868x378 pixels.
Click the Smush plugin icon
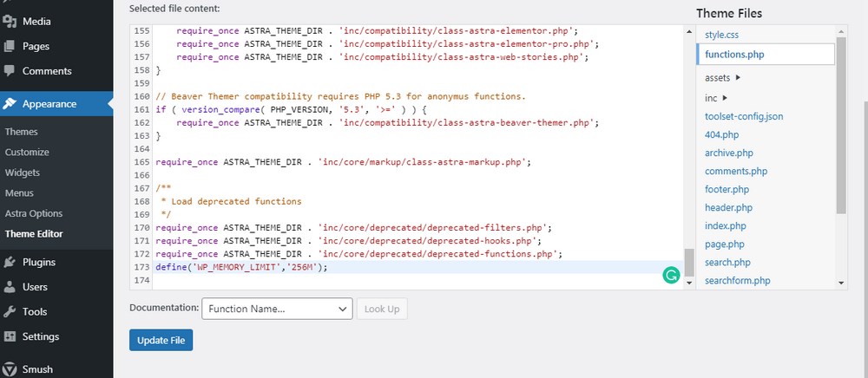[x=10, y=369]
